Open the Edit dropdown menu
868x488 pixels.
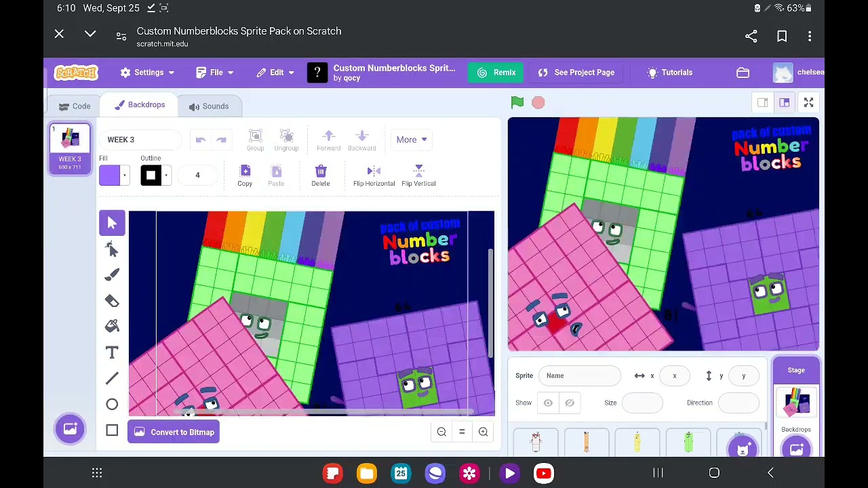(x=275, y=73)
